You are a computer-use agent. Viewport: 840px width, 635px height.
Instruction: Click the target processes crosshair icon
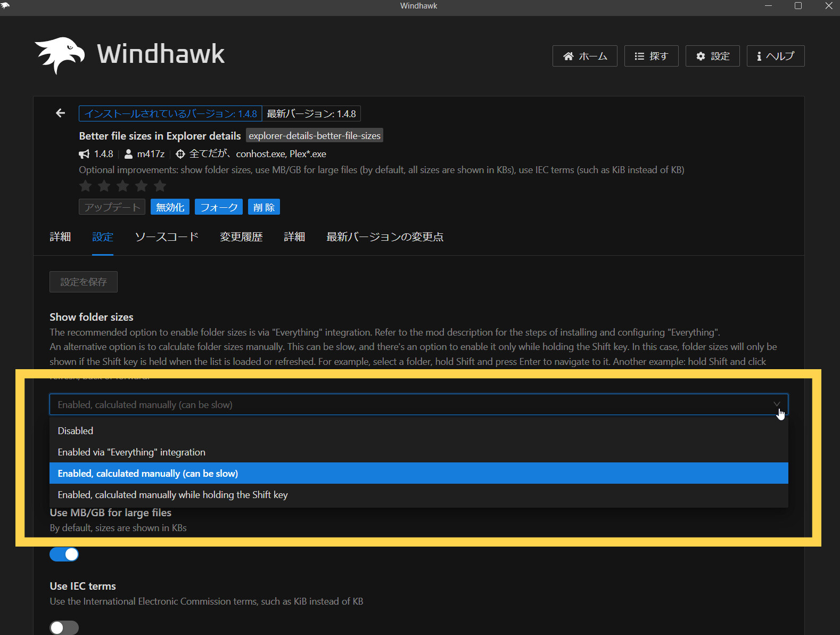click(x=180, y=154)
